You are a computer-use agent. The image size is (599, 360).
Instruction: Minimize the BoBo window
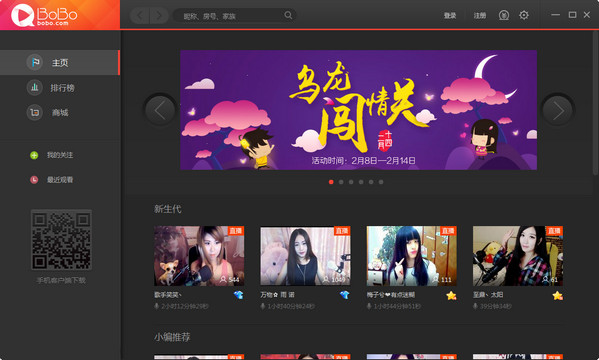coord(555,15)
